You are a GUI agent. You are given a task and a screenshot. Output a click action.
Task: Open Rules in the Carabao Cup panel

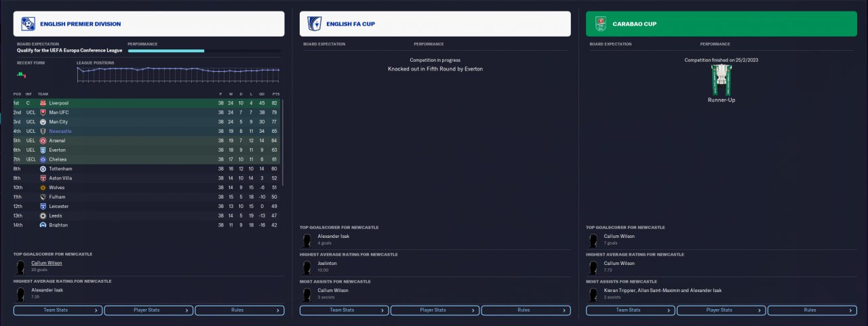coord(812,310)
